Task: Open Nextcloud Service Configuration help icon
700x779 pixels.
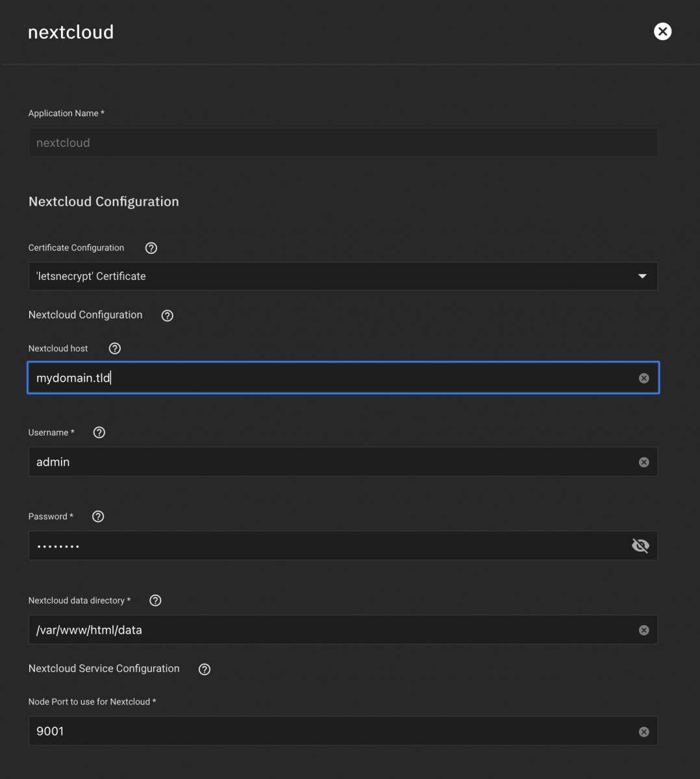Action: pyautogui.click(x=205, y=669)
